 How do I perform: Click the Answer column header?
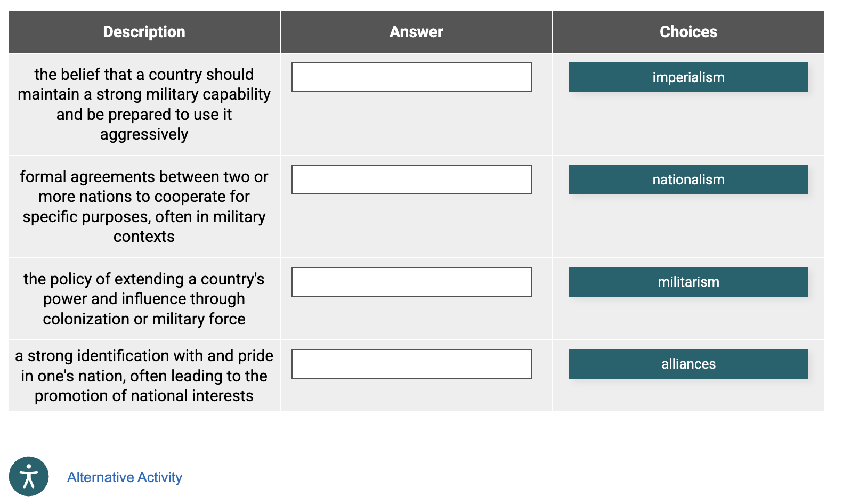(x=416, y=31)
